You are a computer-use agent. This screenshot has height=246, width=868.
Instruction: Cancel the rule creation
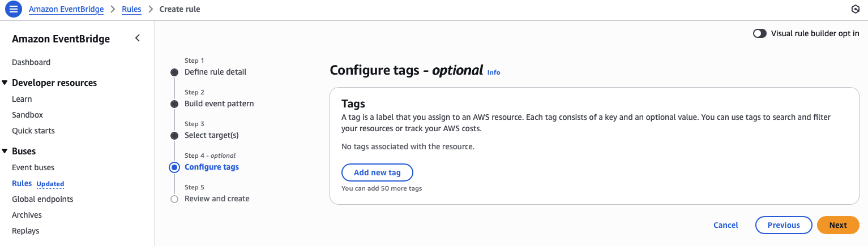click(x=725, y=225)
